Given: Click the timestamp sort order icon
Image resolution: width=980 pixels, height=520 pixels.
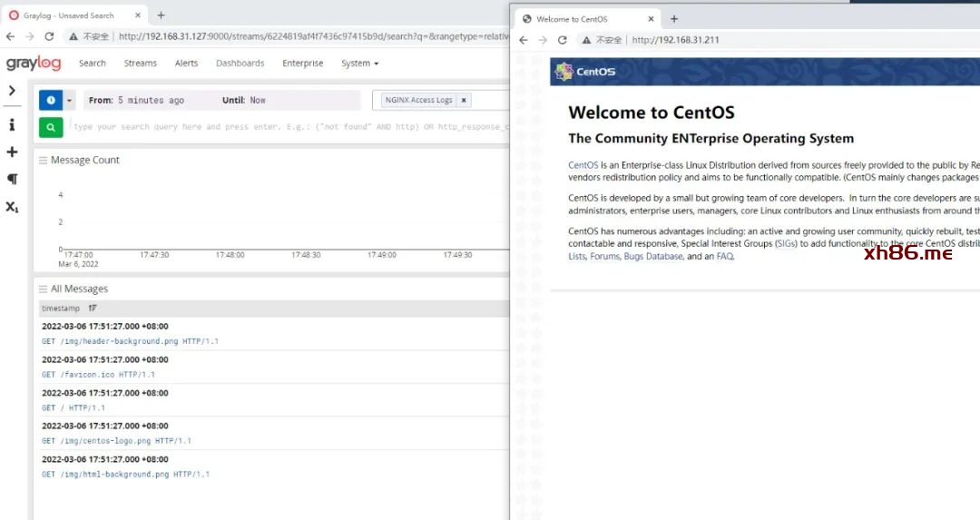Looking at the screenshot, I should tap(93, 309).
